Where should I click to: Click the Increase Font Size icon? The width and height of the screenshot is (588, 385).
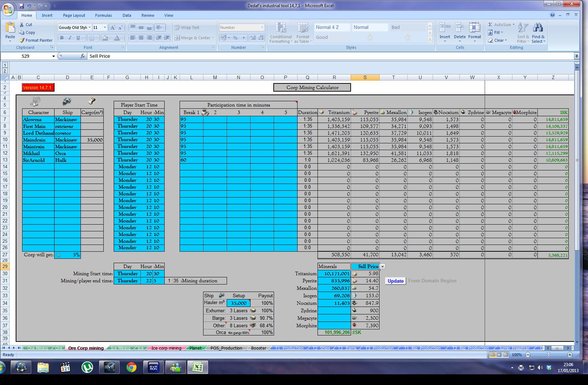point(113,27)
